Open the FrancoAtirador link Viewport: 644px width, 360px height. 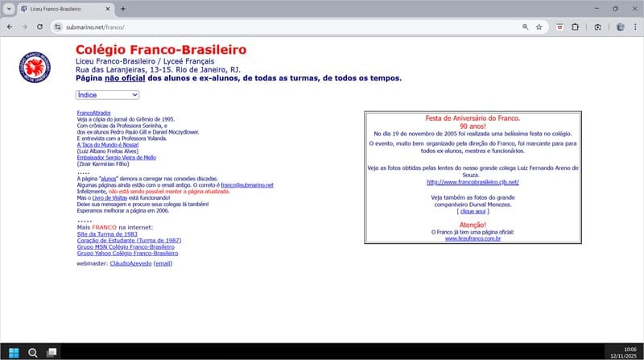coord(93,113)
